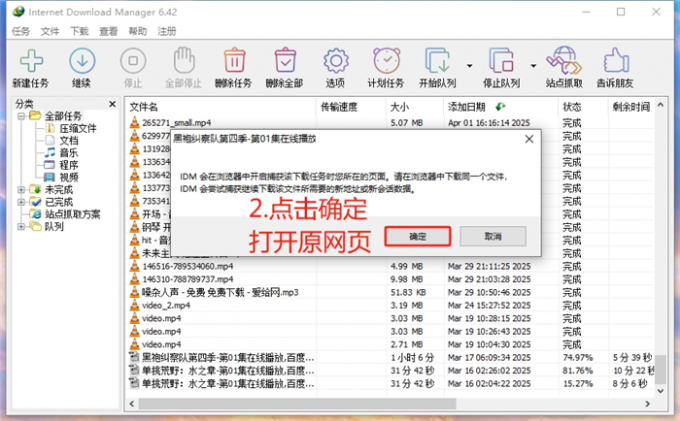
Task: Click the 确定 button in dialog
Action: click(418, 236)
